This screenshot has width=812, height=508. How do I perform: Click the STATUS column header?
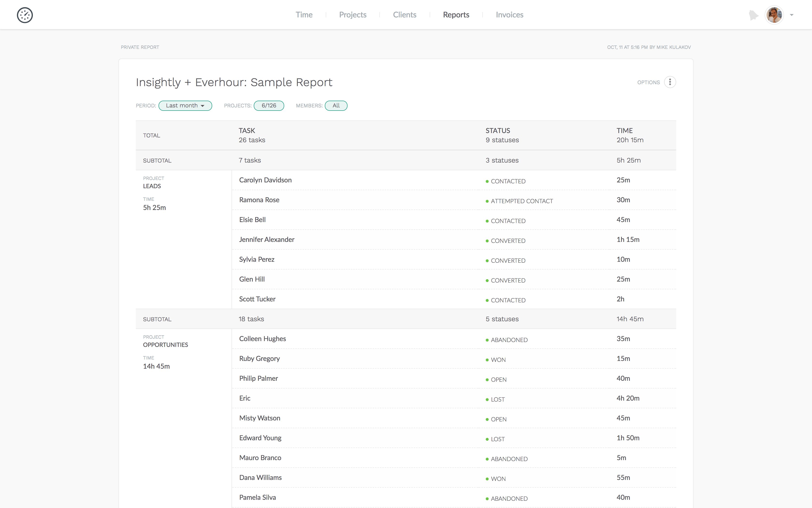[x=498, y=130]
